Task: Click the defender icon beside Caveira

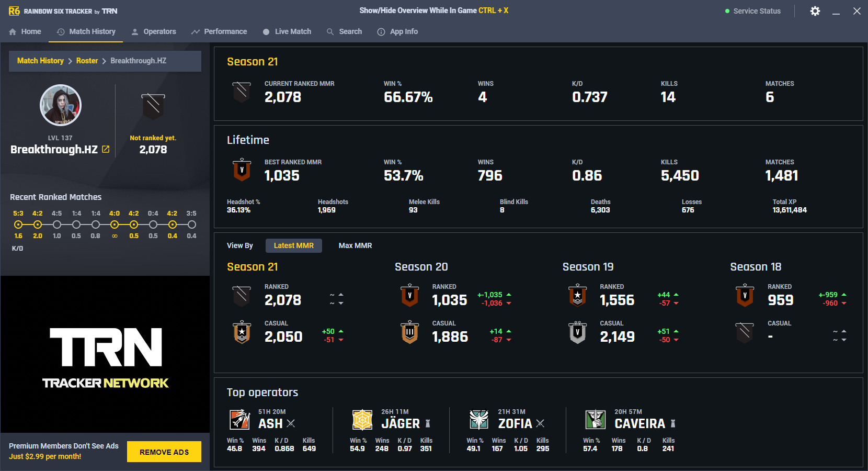Action: click(673, 423)
